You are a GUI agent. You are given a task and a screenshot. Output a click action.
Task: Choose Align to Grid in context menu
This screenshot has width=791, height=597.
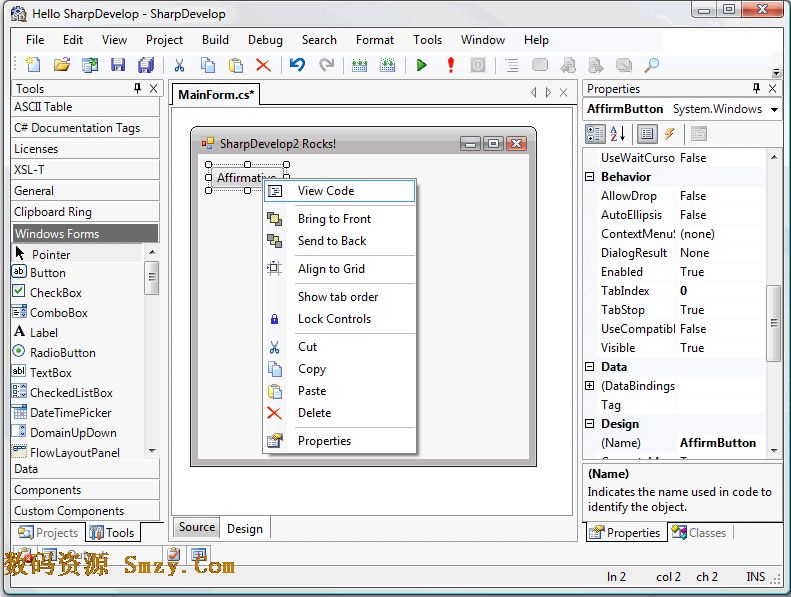(340, 268)
